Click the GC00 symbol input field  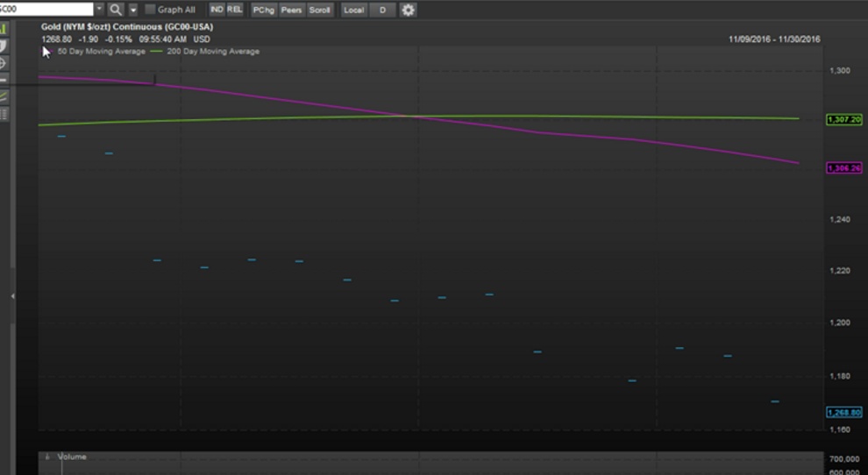46,10
